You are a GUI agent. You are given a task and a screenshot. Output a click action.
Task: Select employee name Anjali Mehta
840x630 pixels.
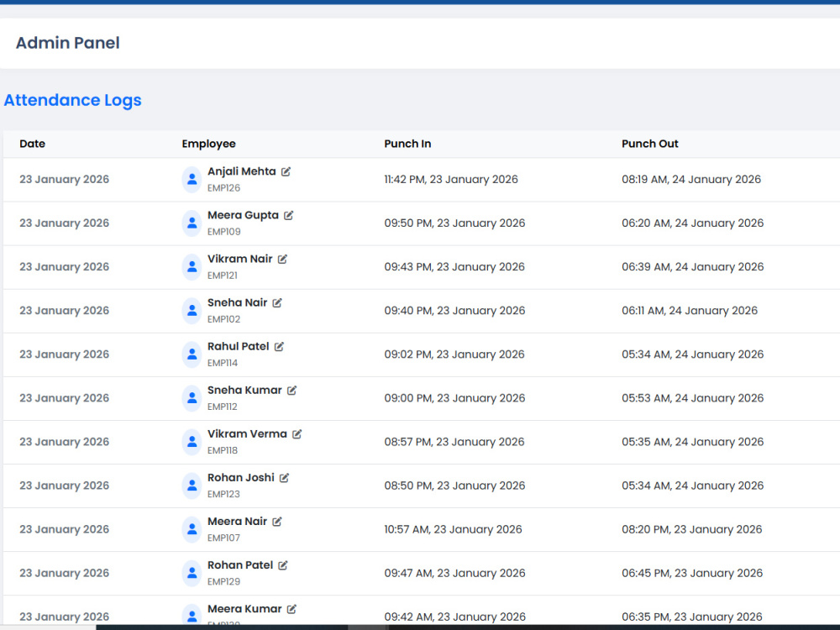click(242, 171)
